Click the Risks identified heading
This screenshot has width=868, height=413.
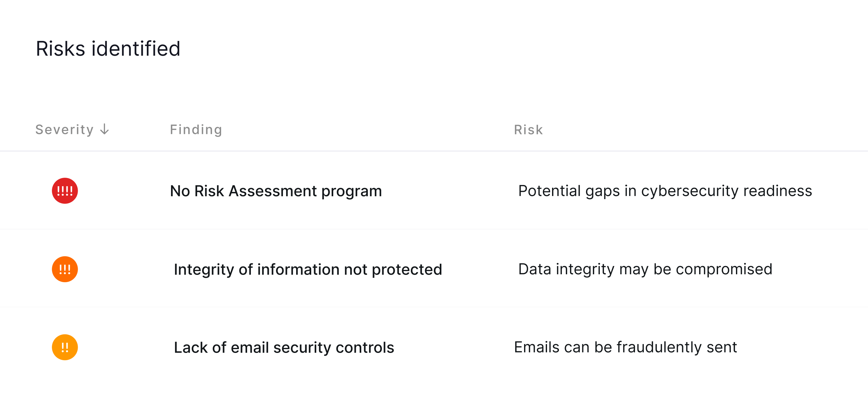pyautogui.click(x=108, y=48)
